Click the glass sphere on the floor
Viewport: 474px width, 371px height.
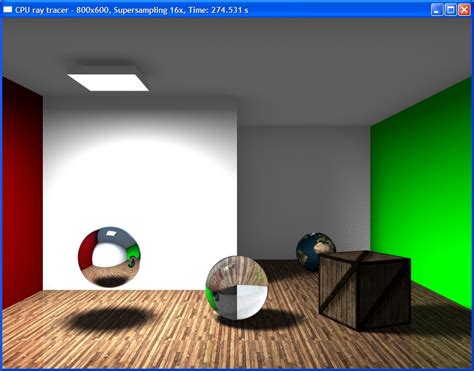click(237, 288)
